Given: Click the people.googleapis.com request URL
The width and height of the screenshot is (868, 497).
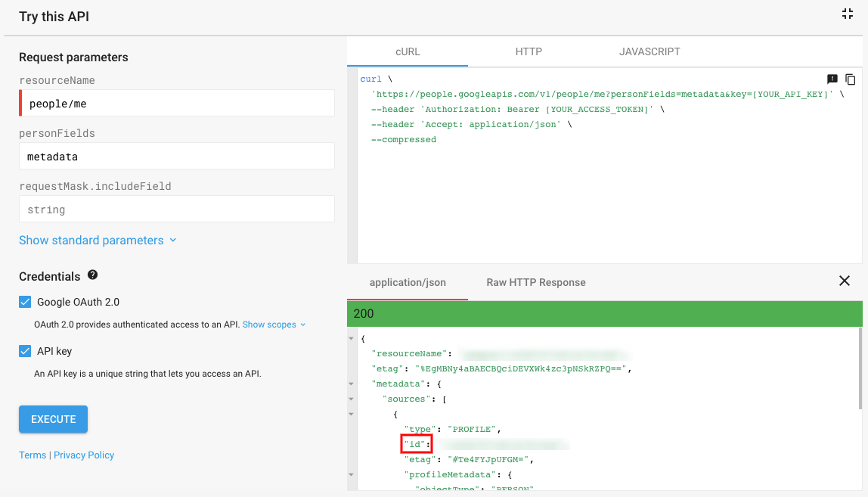Looking at the screenshot, I should coord(603,95).
